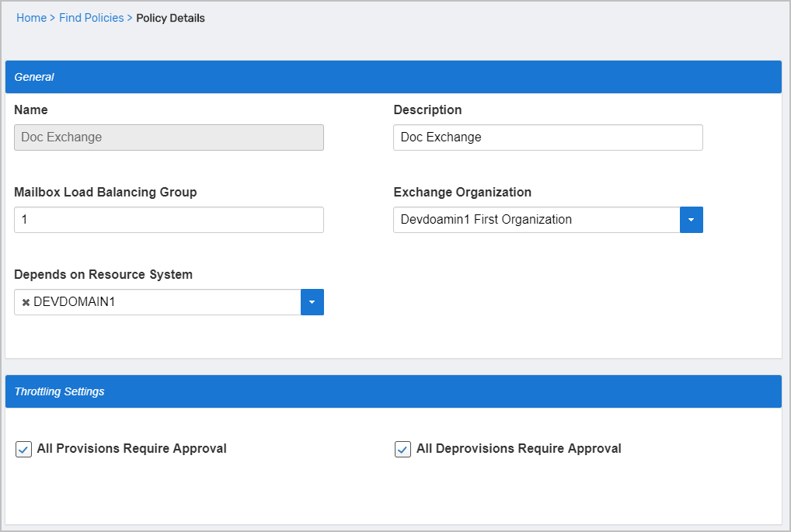Click the Mailbox Load Balancing Group label
The image size is (791, 532).
tap(106, 192)
